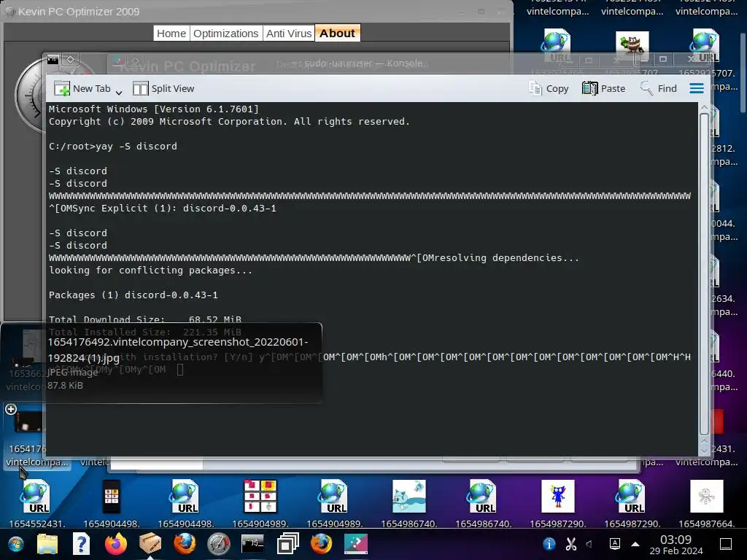Screen dimensions: 747x560
Task: Click Firefox globe icon left of speedometer
Action: pyautogui.click(x=185, y=544)
